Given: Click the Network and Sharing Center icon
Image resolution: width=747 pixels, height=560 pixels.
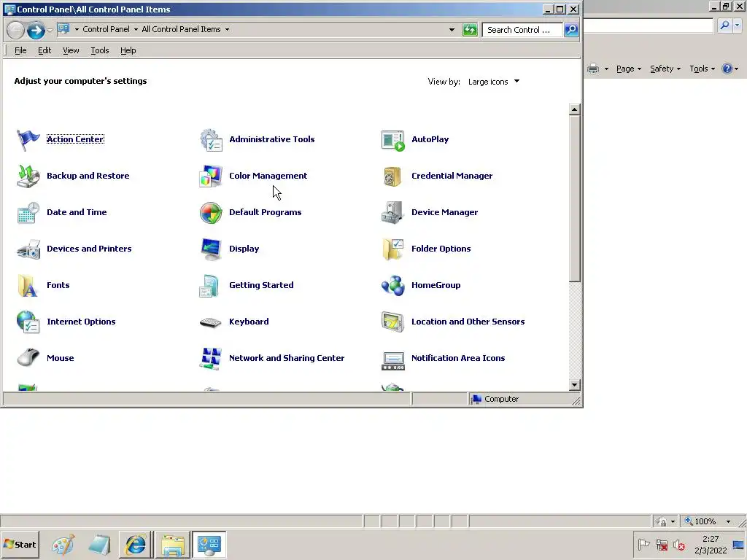Looking at the screenshot, I should coord(211,358).
